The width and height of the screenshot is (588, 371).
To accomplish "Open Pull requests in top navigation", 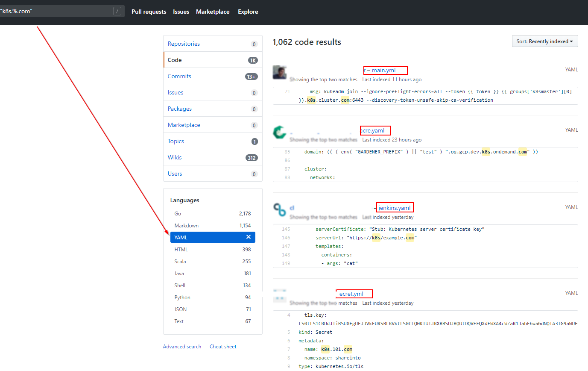I will tap(149, 12).
